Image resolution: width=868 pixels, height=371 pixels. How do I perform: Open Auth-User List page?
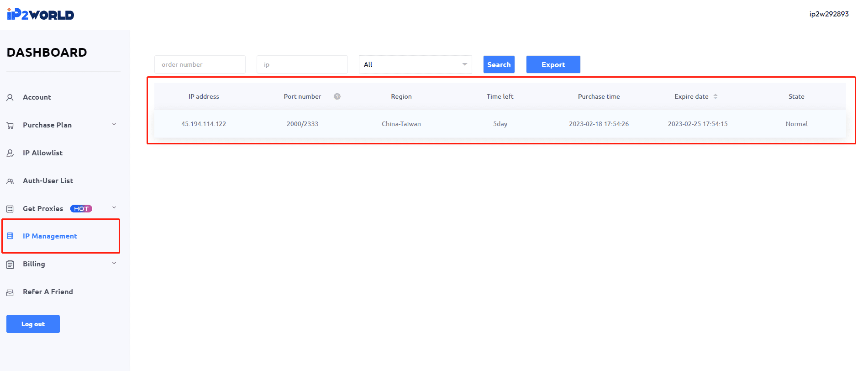[x=48, y=181]
